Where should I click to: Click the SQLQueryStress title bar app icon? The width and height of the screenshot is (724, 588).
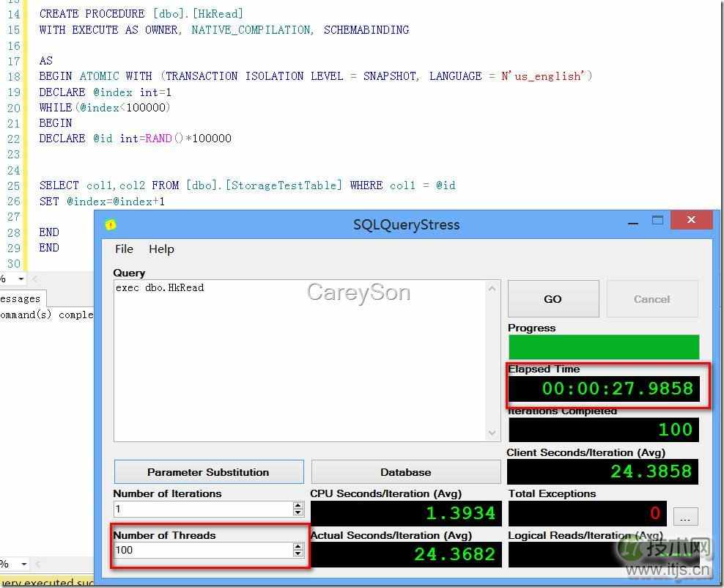[x=111, y=225]
